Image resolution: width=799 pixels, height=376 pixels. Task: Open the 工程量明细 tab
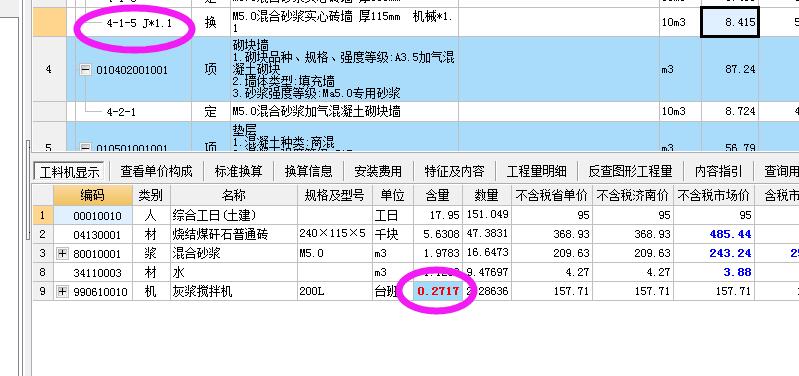point(537,171)
